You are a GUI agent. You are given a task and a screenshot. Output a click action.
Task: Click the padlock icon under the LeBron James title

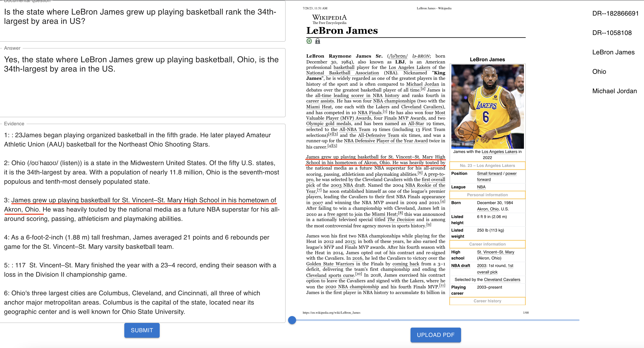pos(318,41)
